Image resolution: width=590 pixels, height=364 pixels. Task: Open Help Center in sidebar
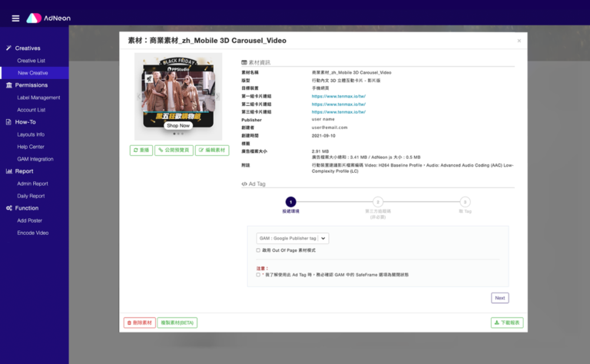click(31, 147)
